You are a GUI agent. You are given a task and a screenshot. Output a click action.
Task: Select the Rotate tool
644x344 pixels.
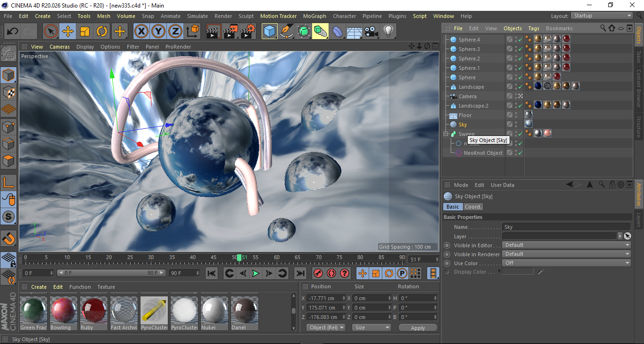(102, 32)
